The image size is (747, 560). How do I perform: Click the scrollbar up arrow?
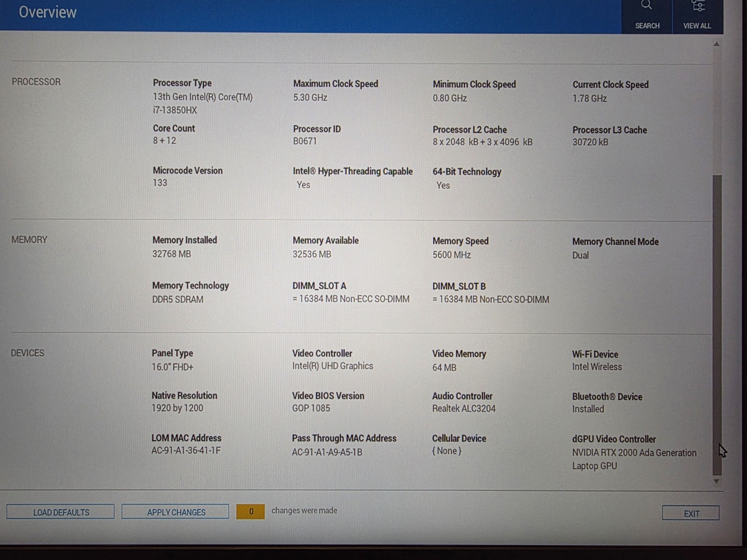717,44
